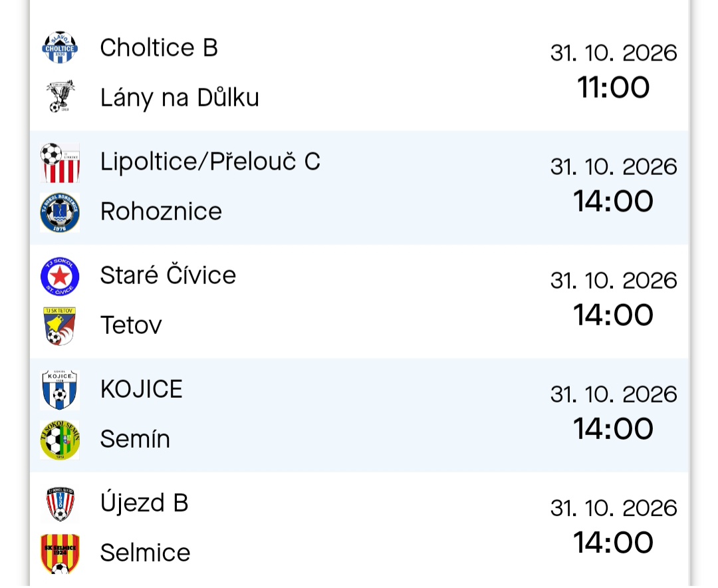Click the Lány na Důlku club crest
This screenshot has height=588, width=718.
60,96
